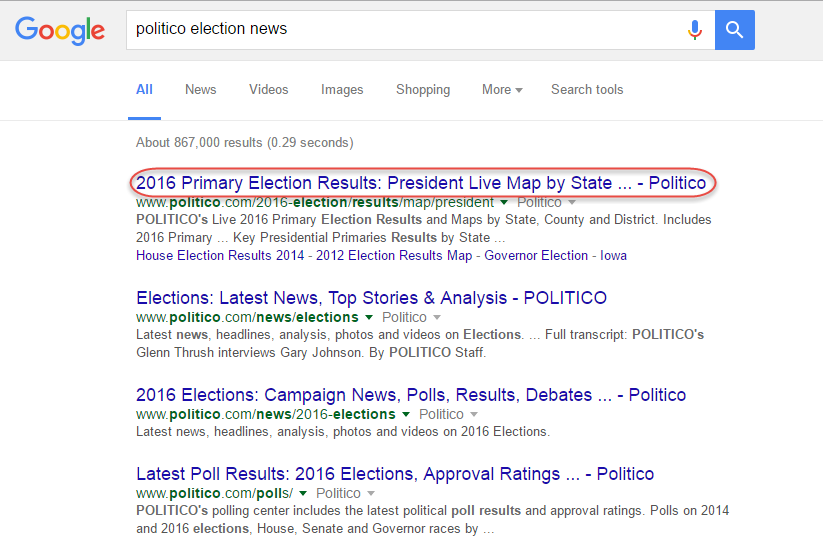823x545 pixels.
Task: Open 2016 Primary Election Results link
Action: pos(420,183)
